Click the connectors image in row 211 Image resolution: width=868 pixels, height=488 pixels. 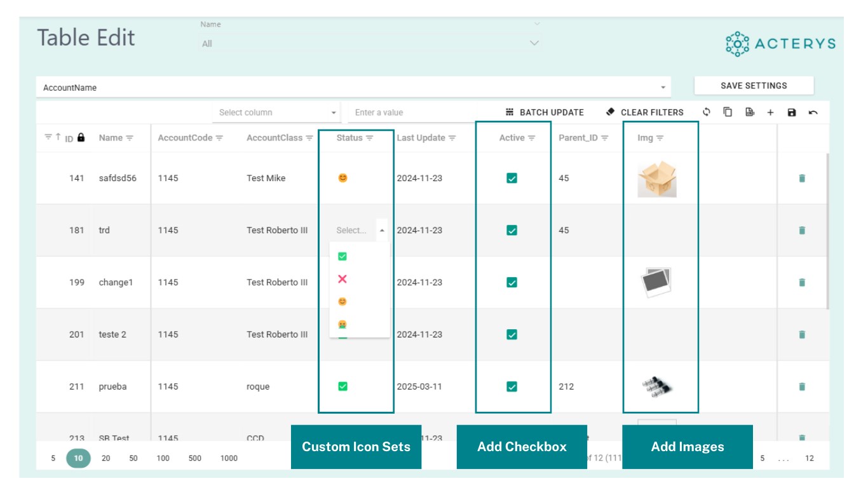click(657, 386)
